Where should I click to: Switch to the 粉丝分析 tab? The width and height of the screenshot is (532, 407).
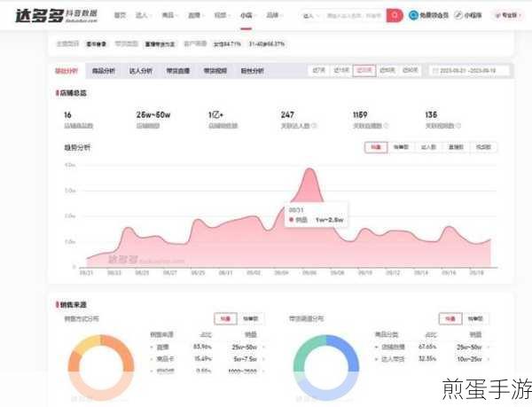pyautogui.click(x=252, y=71)
